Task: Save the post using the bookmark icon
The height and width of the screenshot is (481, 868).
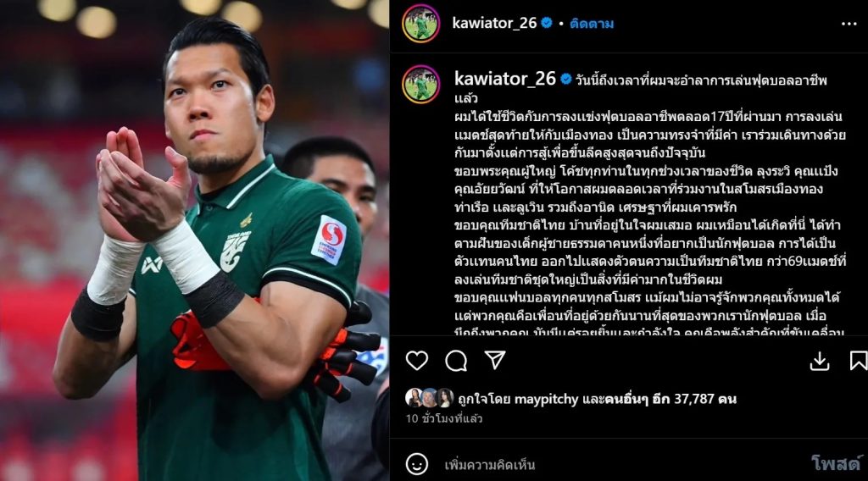Action: click(859, 361)
